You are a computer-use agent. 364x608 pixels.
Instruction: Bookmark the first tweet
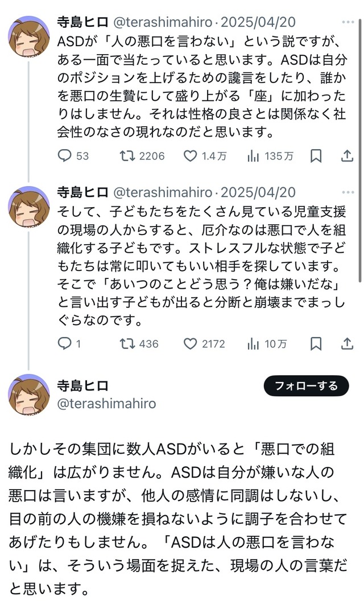316,155
